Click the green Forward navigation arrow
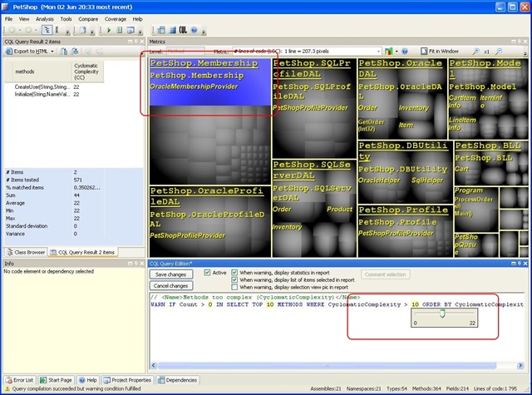 (x=28, y=30)
